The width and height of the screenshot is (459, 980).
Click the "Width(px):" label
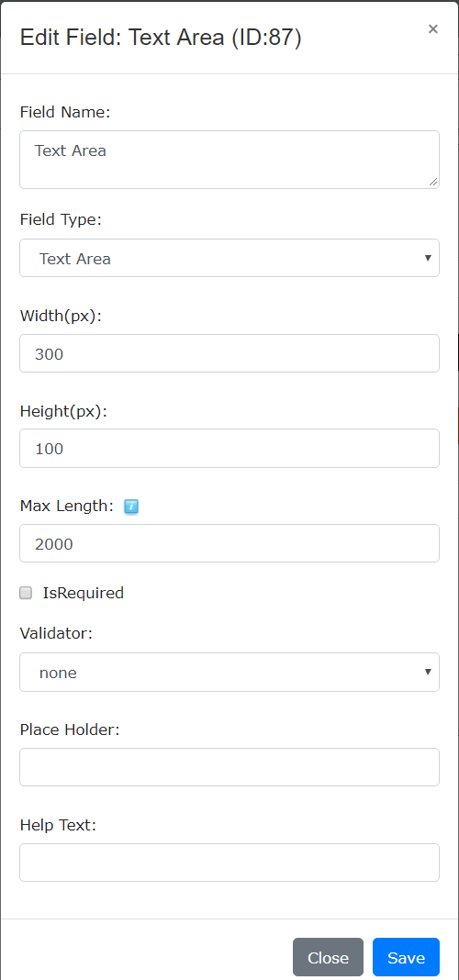coord(61,317)
